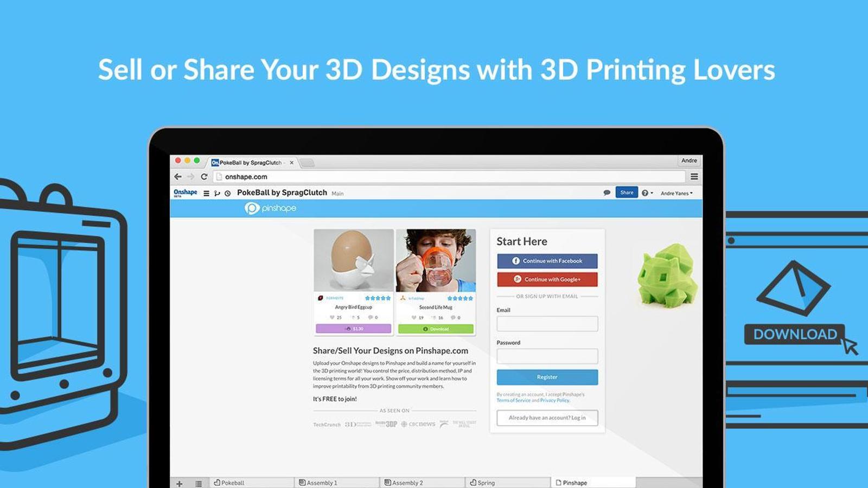Expand the help question mark dropdown
Screen dimensions: 868x488
(647, 193)
